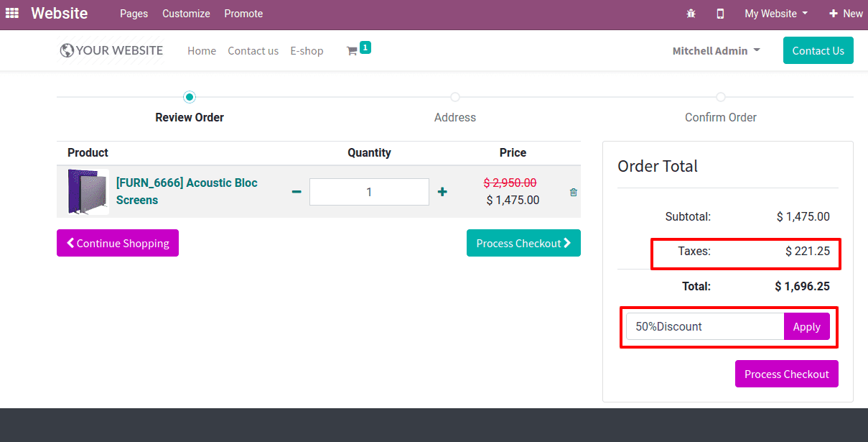Click Continue Shopping button
This screenshot has width=868, height=442.
(x=118, y=243)
